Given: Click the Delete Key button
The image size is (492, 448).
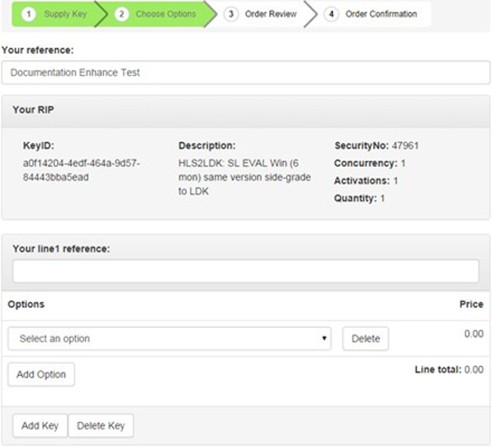Looking at the screenshot, I should pos(101,426).
